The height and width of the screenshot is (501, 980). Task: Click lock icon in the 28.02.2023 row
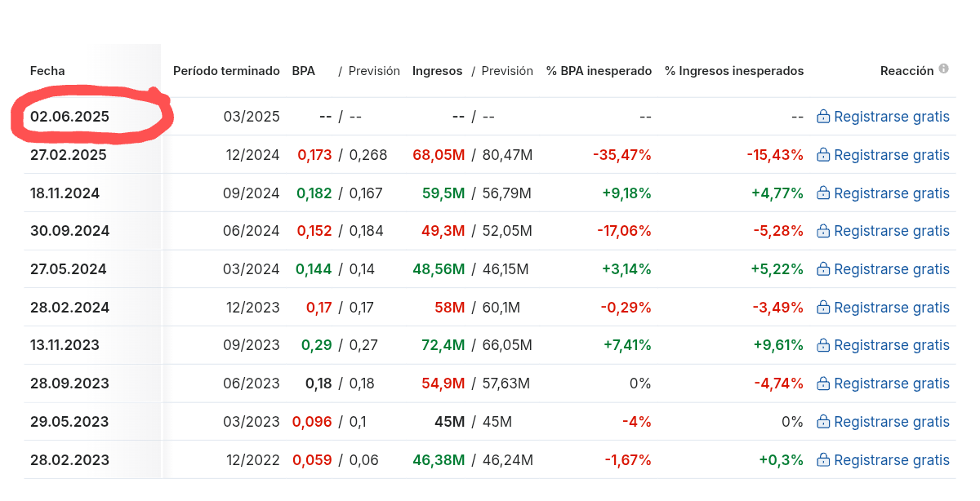823,460
